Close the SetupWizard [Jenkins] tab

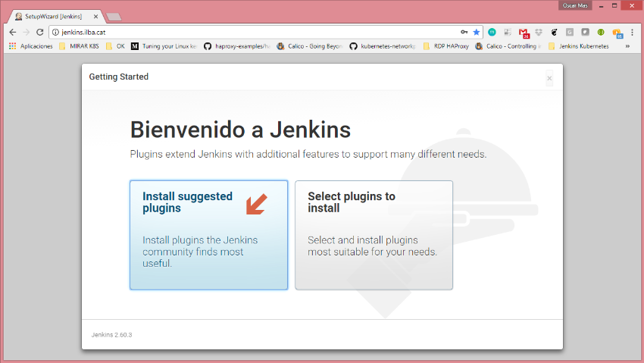[x=95, y=17]
